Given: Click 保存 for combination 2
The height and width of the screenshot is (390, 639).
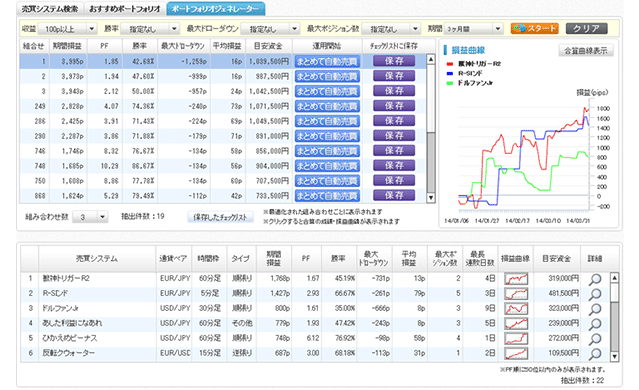Looking at the screenshot, I should coord(394,76).
